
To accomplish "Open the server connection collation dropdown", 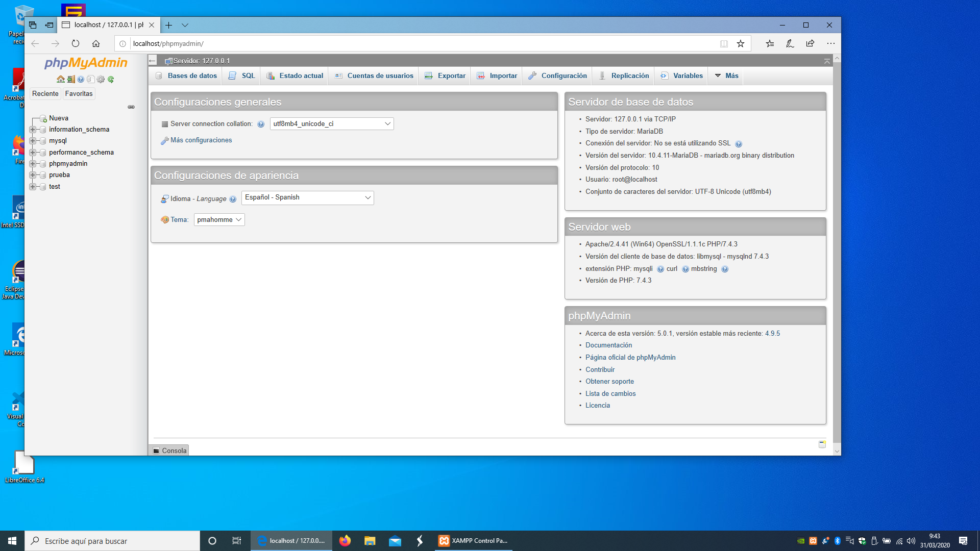I will coord(332,124).
